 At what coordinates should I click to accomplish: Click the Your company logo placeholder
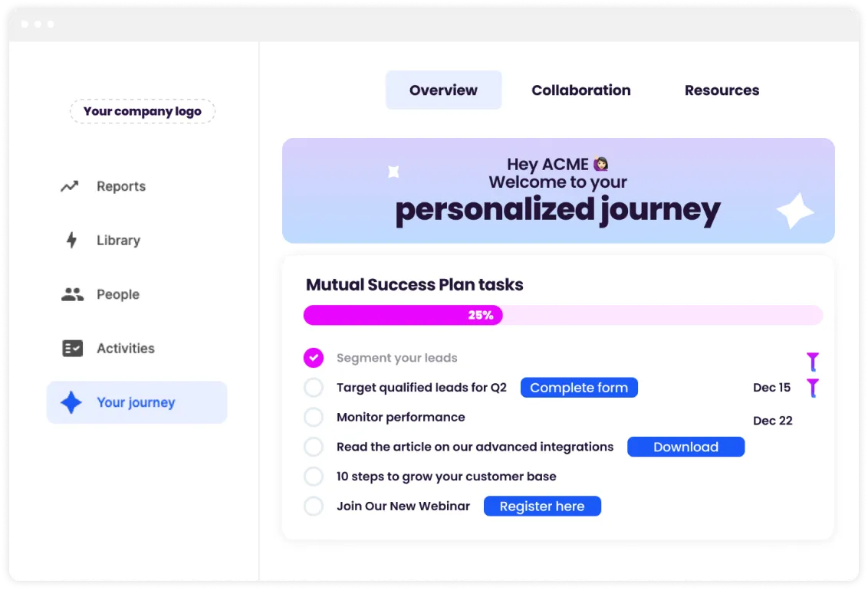tap(143, 111)
